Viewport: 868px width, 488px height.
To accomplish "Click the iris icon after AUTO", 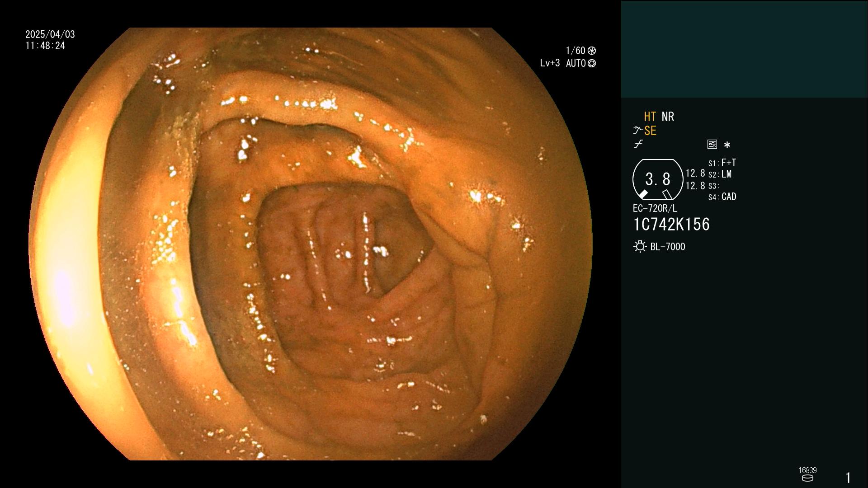I will pyautogui.click(x=591, y=63).
